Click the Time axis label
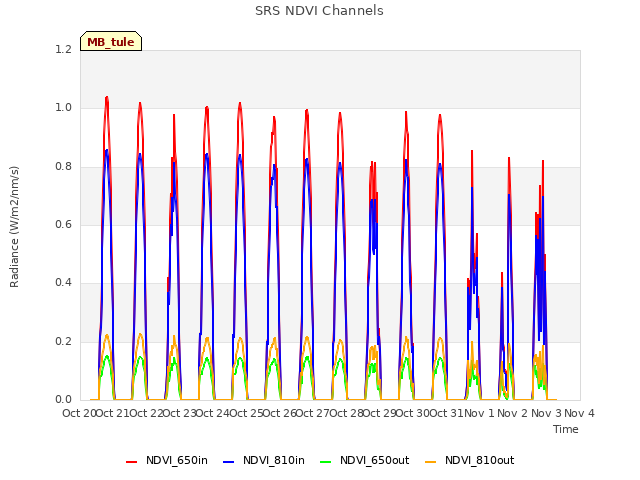640x480 pixels. [x=566, y=429]
